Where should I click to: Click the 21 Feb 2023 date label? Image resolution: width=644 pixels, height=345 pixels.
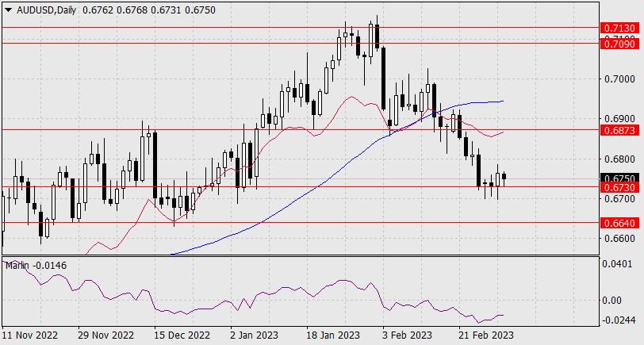coord(486,335)
